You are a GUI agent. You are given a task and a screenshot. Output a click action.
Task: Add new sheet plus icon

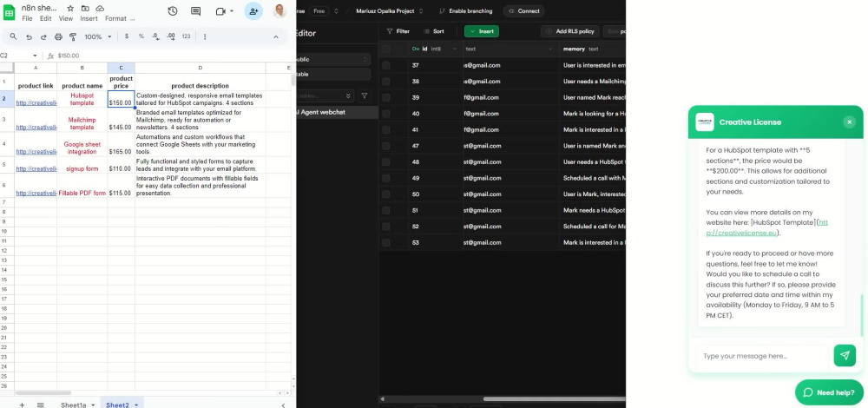pyautogui.click(x=23, y=405)
